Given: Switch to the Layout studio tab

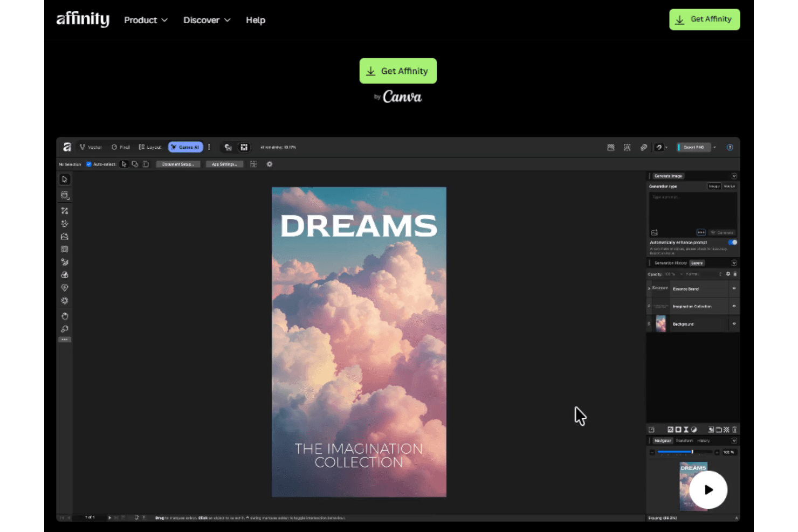Looking at the screenshot, I should (150, 147).
